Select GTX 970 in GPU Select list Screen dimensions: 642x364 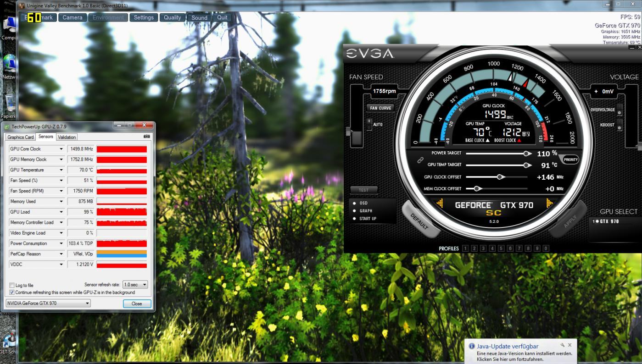click(606, 221)
